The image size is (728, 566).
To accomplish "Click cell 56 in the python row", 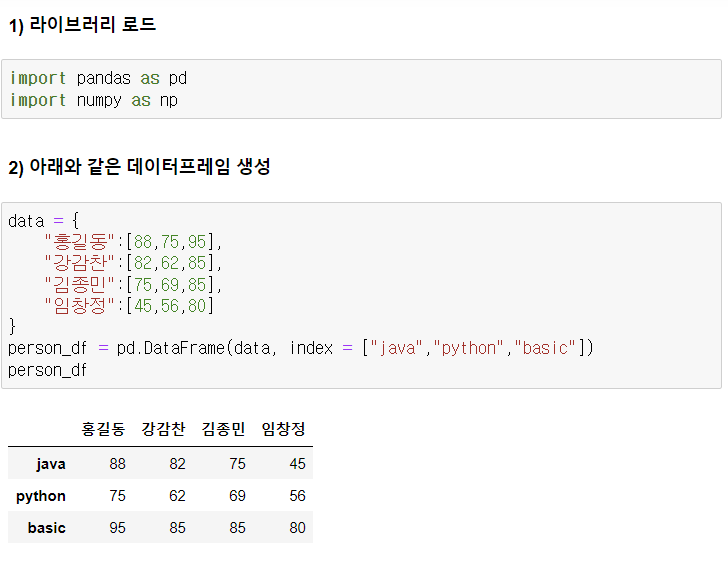I will coord(298,495).
